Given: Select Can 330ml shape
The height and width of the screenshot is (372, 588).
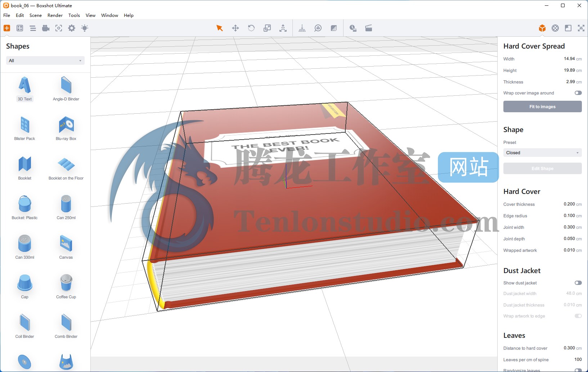Looking at the screenshot, I should [25, 247].
